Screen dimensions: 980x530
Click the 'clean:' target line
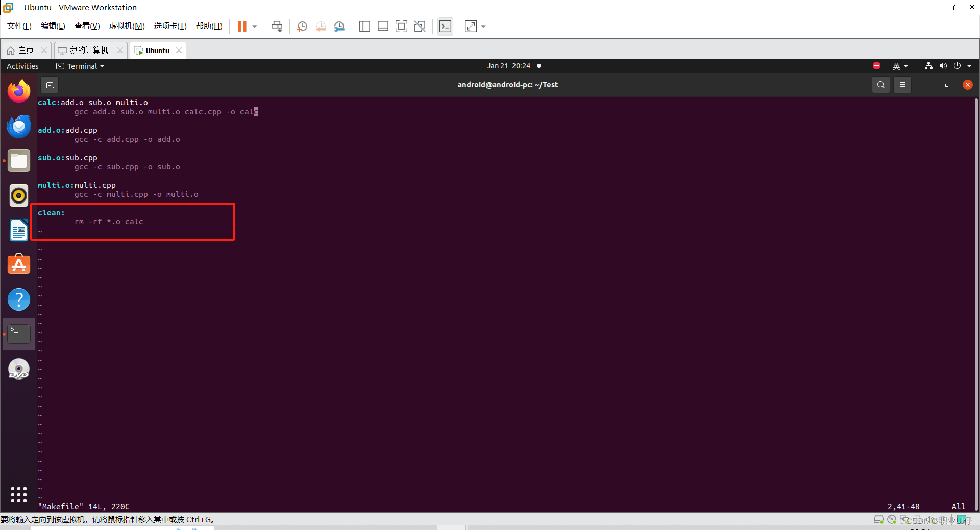pyautogui.click(x=51, y=213)
